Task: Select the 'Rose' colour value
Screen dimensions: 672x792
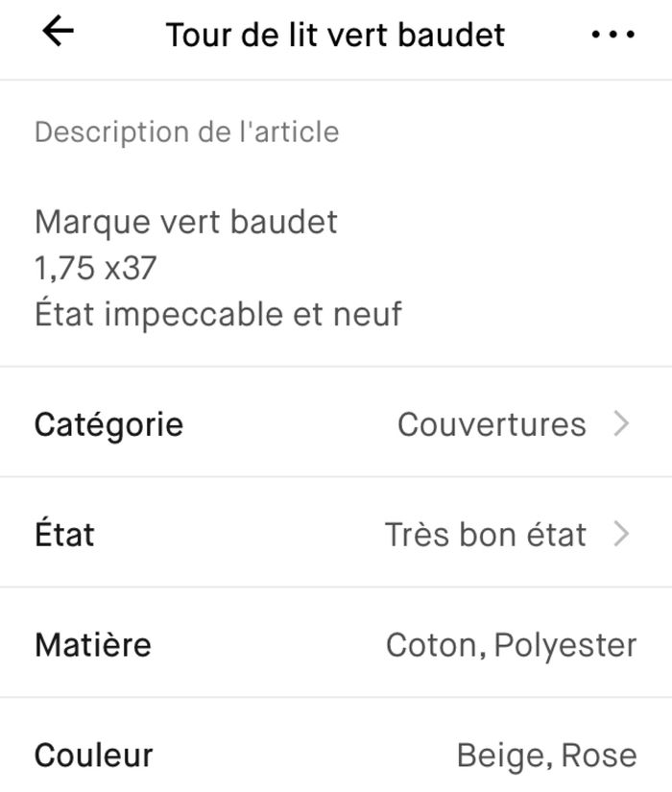Action: tap(598, 755)
